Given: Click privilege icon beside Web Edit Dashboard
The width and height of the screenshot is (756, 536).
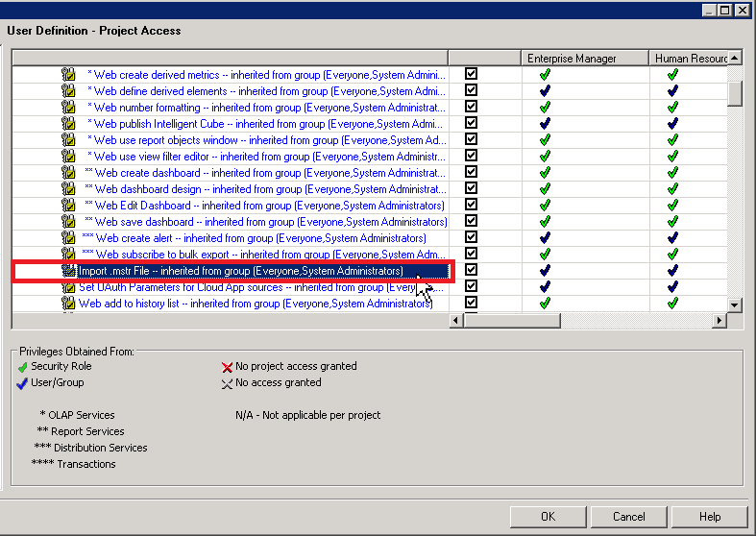Looking at the screenshot, I should click(x=68, y=206).
